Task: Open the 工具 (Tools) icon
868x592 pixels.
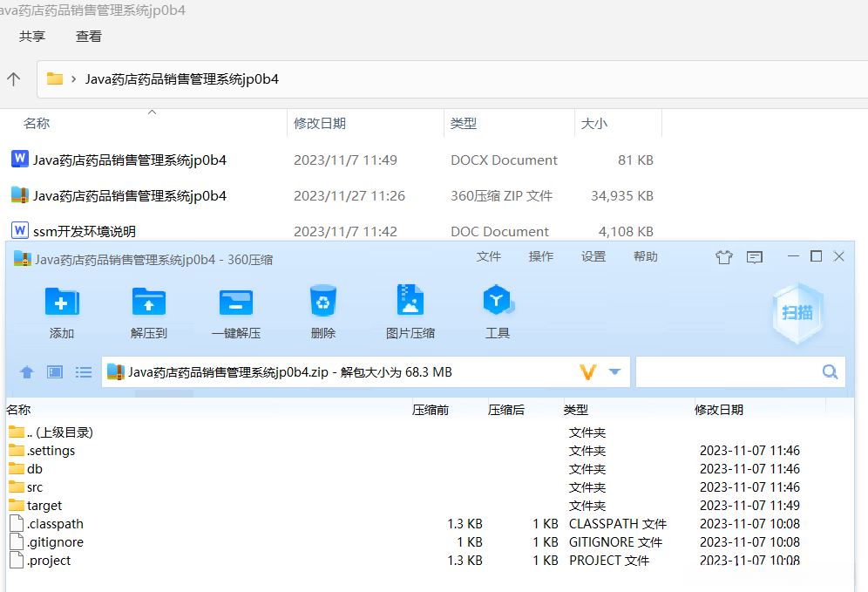Action: 498,301
